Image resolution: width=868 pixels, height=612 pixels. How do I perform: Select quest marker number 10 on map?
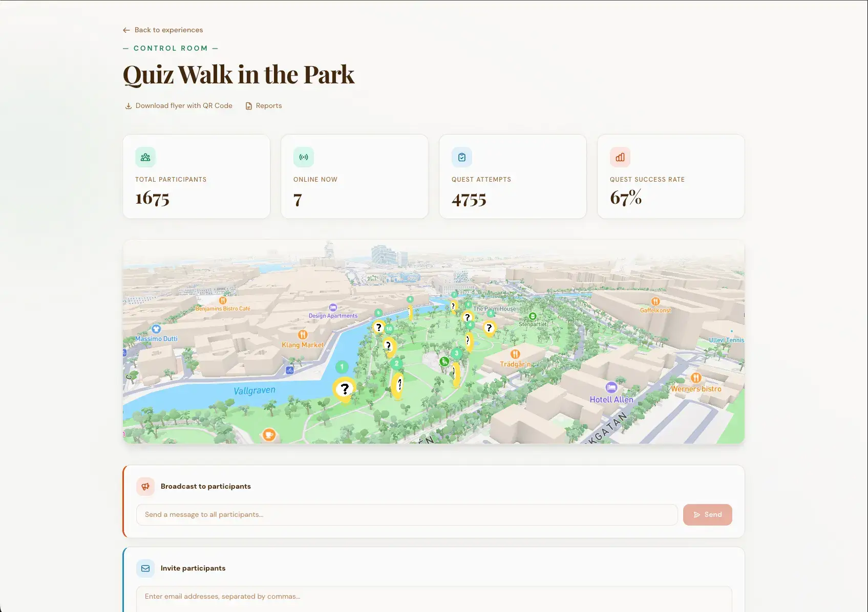(389, 329)
